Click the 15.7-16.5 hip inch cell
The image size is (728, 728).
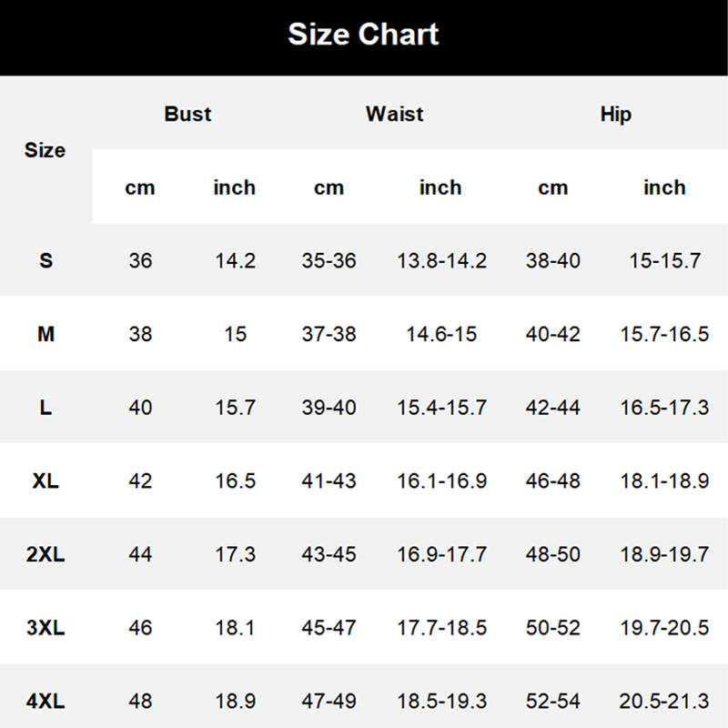[x=664, y=334]
